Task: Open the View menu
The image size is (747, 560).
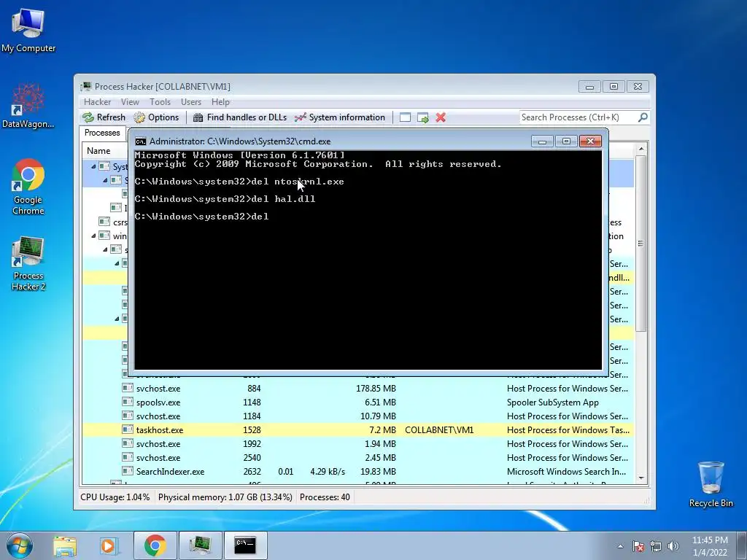Action: (x=130, y=102)
